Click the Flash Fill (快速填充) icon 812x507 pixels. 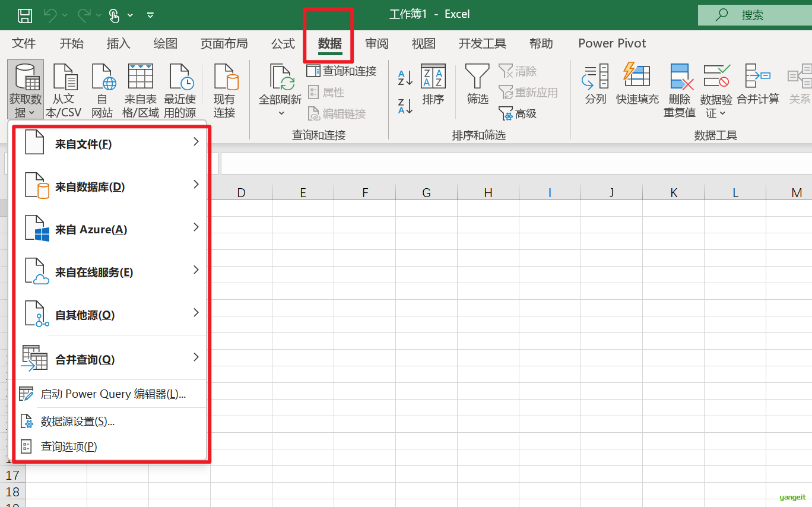[x=637, y=76]
